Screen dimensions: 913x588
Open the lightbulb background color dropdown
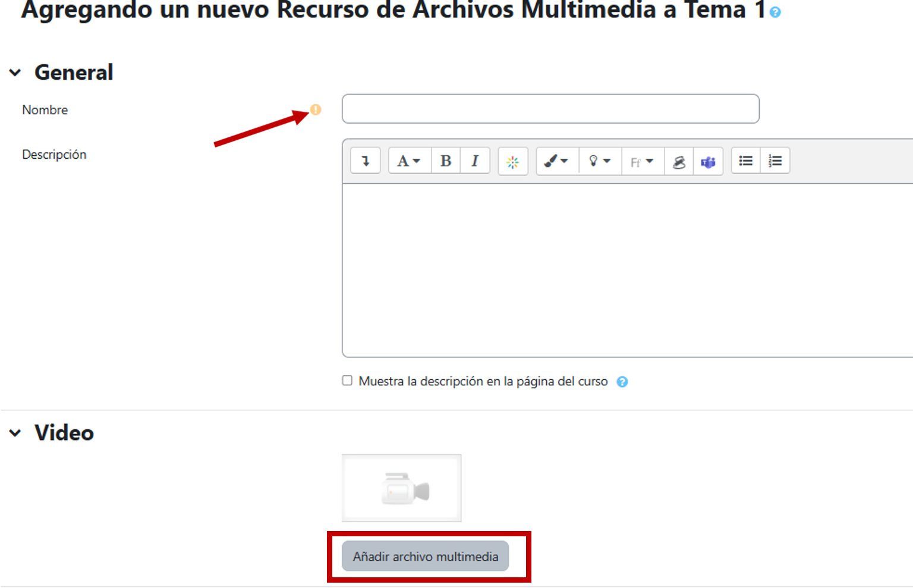point(599,161)
